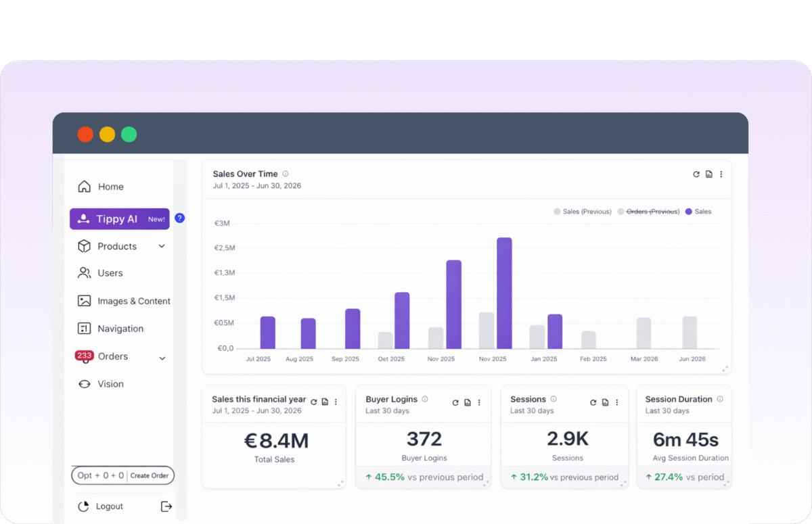Go to the Home page

point(110,187)
